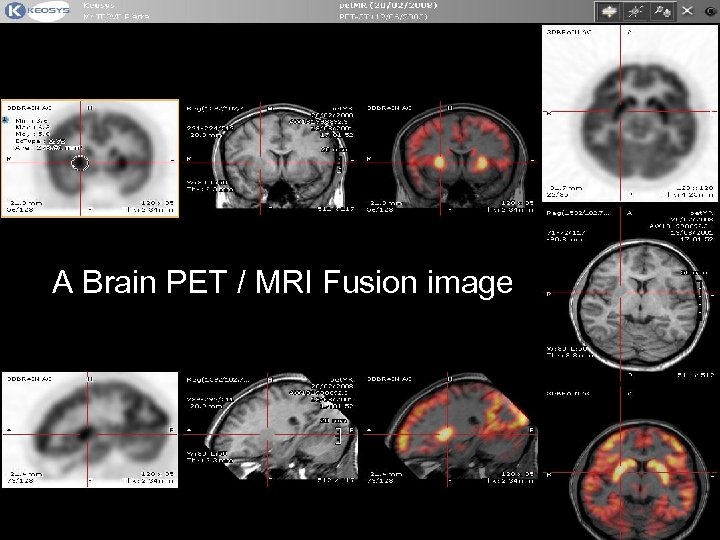Image resolution: width=720 pixels, height=540 pixels.
Task: Click the scale bar in sagittal MRI view
Action: point(338,436)
